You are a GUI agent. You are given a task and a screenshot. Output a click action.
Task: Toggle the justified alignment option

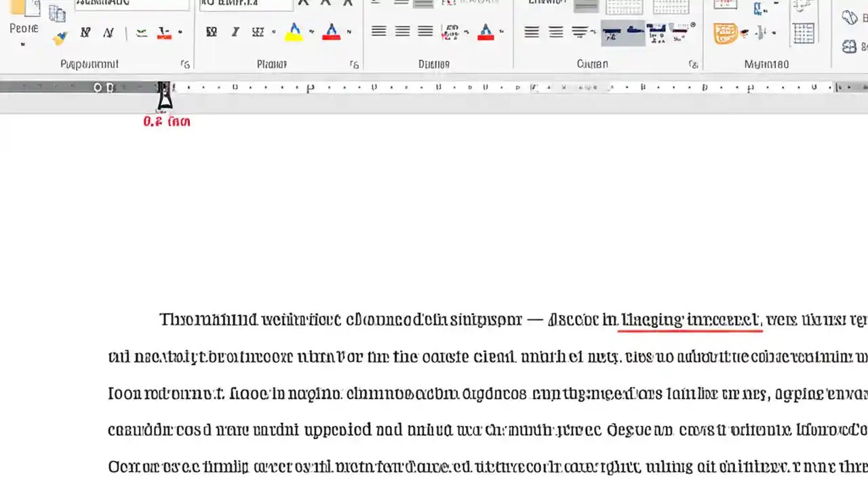(x=425, y=31)
